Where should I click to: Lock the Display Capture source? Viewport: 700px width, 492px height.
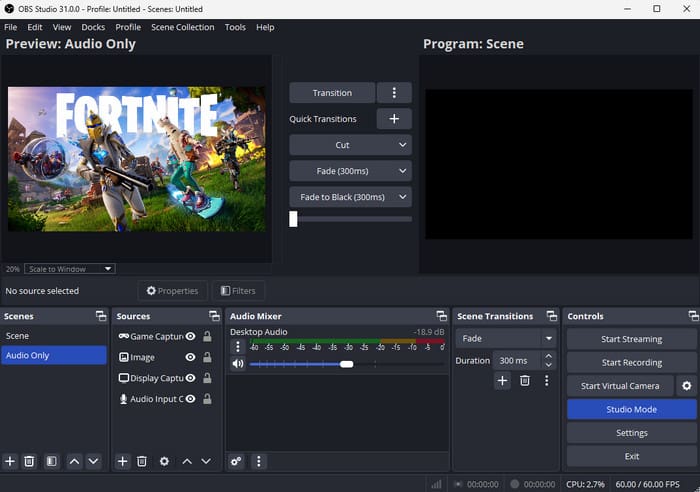207,378
